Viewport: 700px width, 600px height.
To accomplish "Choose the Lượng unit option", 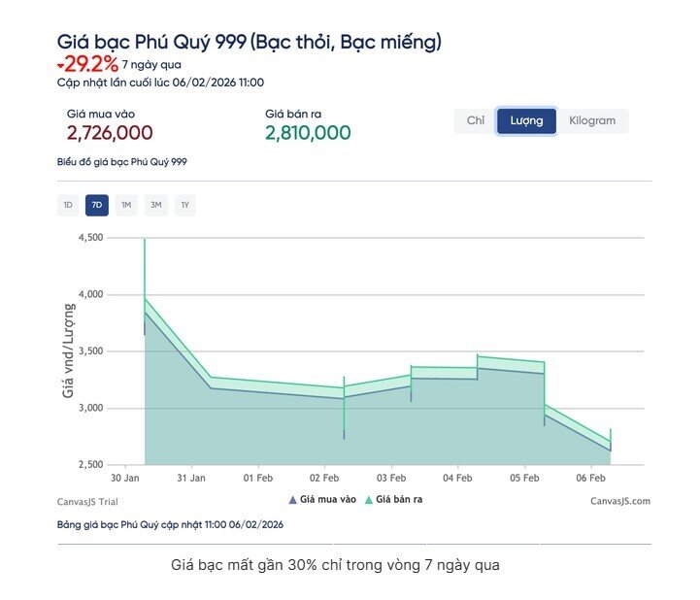I will coord(526,120).
